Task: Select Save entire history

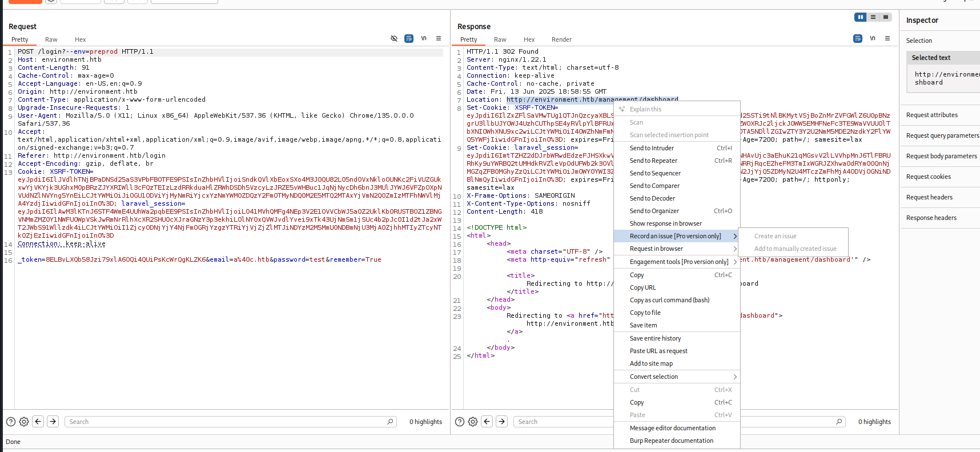Action: [x=677, y=338]
